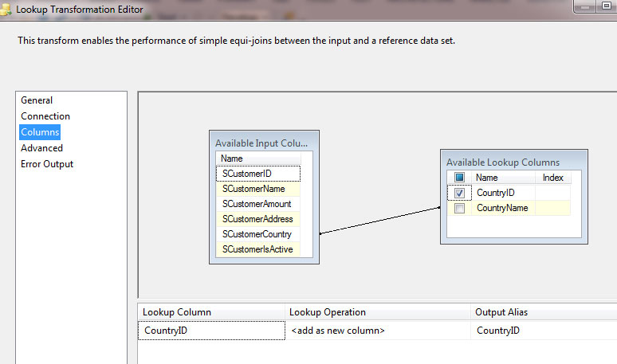Select SCustomerCountry in Available Input Columns
Viewport: 617px width, 364px height.
(x=258, y=234)
